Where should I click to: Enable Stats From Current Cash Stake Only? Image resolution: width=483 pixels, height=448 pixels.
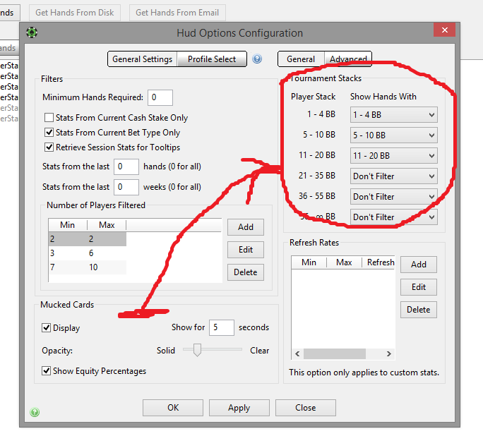tap(49, 118)
